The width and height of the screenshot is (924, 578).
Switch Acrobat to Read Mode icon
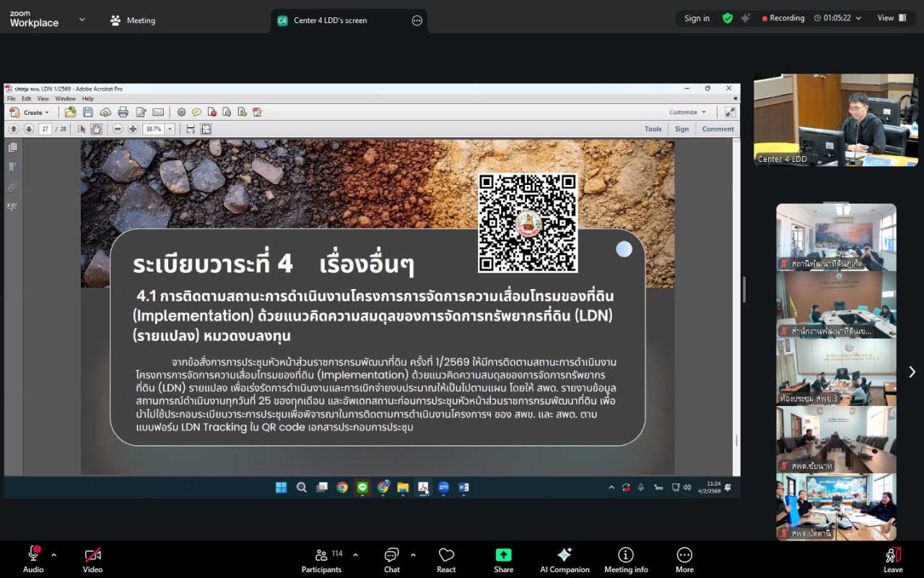click(x=730, y=112)
